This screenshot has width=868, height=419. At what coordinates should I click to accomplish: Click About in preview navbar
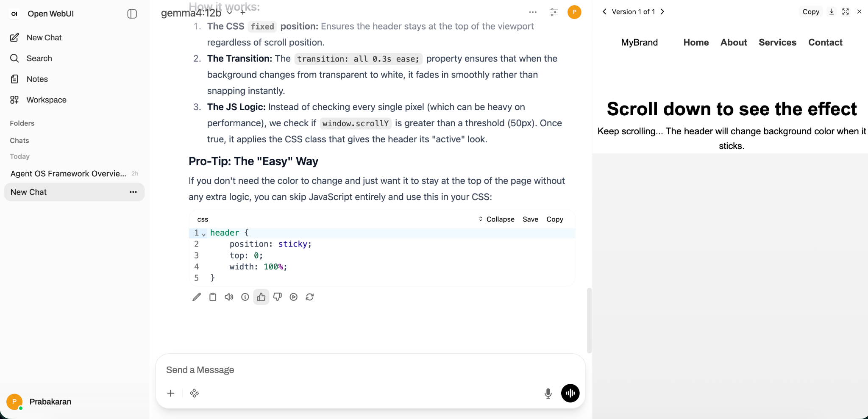coord(734,42)
